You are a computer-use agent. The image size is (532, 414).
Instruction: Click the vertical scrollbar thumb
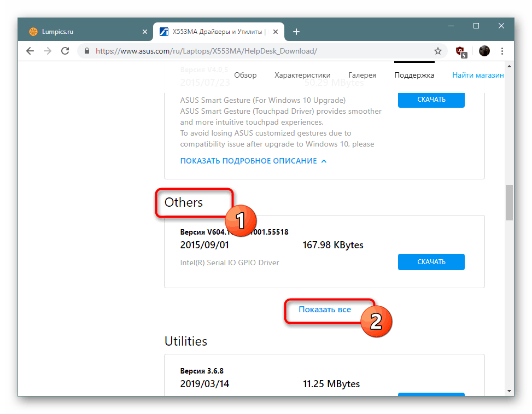click(x=509, y=202)
